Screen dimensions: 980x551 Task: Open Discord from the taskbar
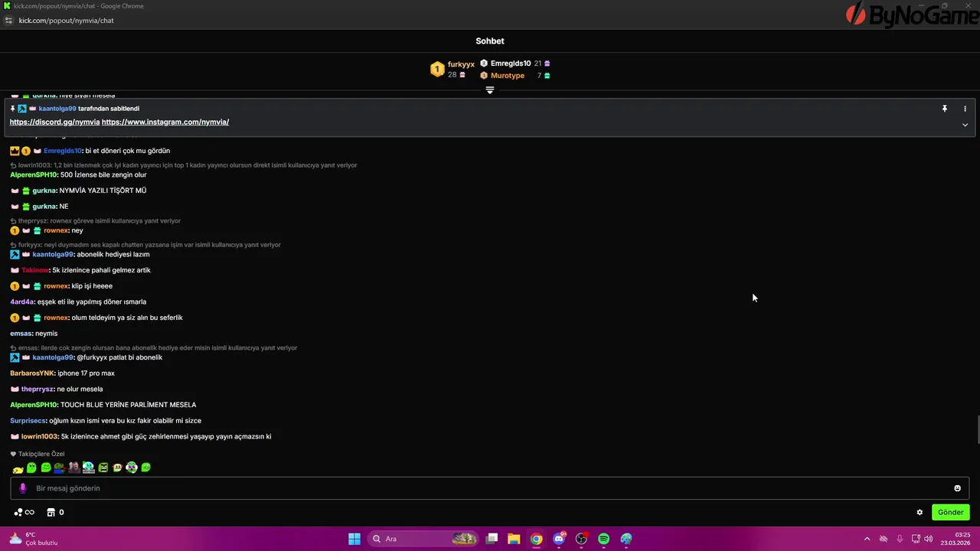559,539
